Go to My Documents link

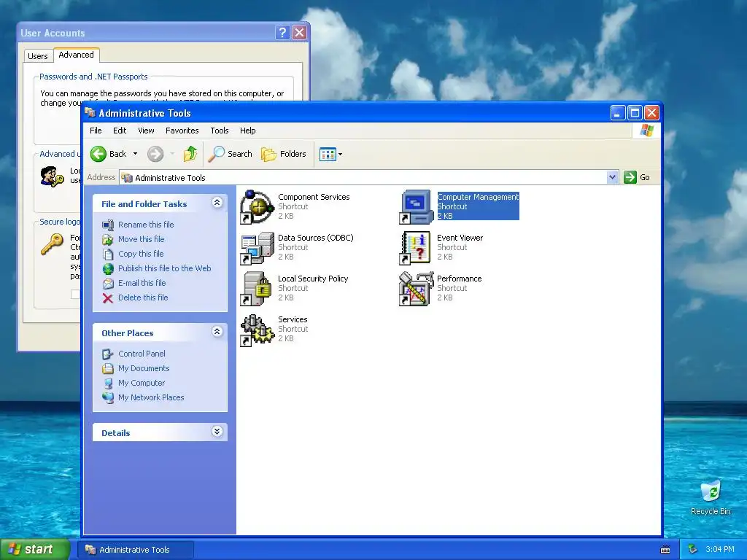pyautogui.click(x=144, y=368)
